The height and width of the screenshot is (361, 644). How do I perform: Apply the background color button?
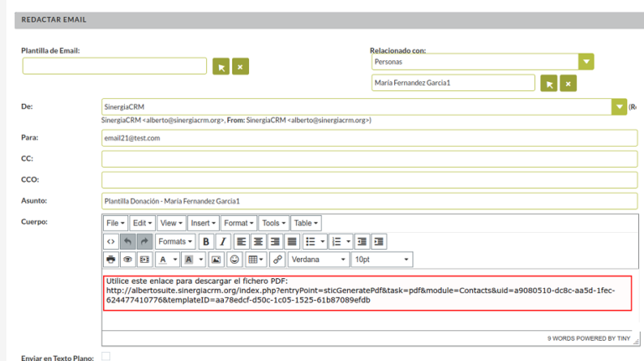[189, 260]
